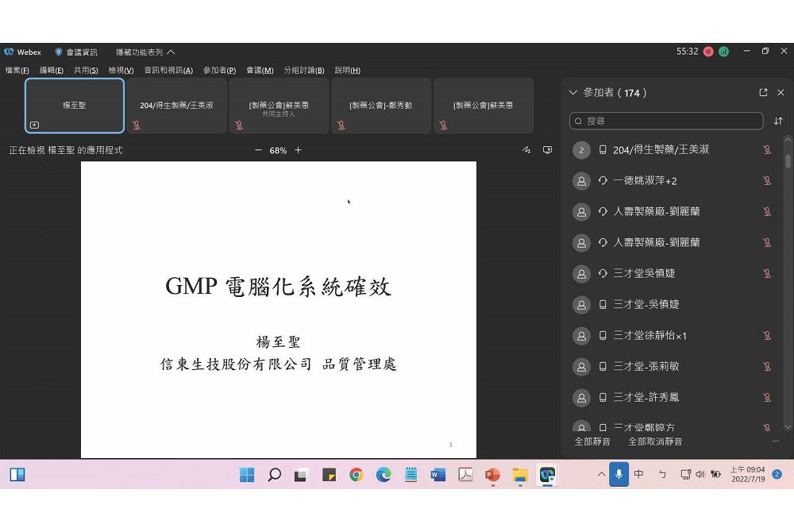
Task: Open the 編輯(E) menu
Action: click(52, 71)
